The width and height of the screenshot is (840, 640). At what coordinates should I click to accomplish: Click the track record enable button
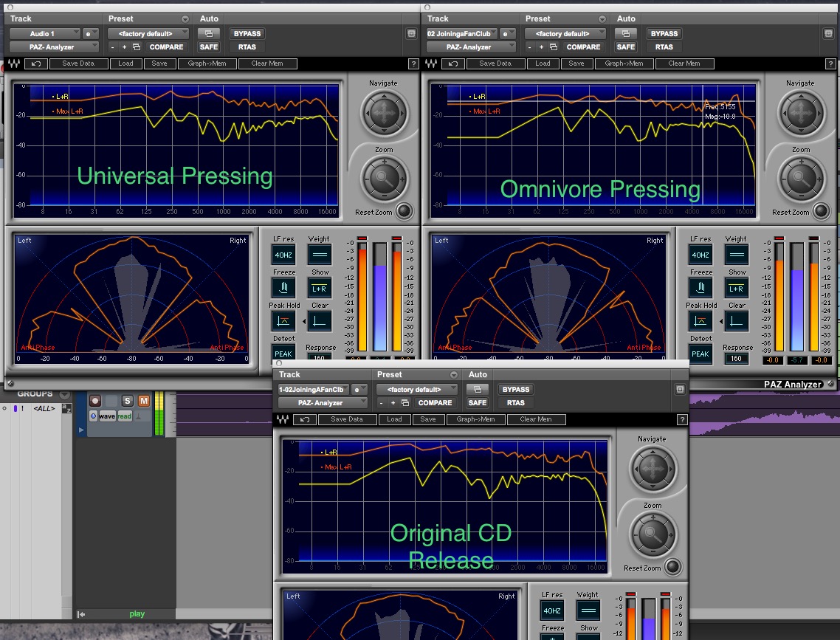tap(95, 401)
